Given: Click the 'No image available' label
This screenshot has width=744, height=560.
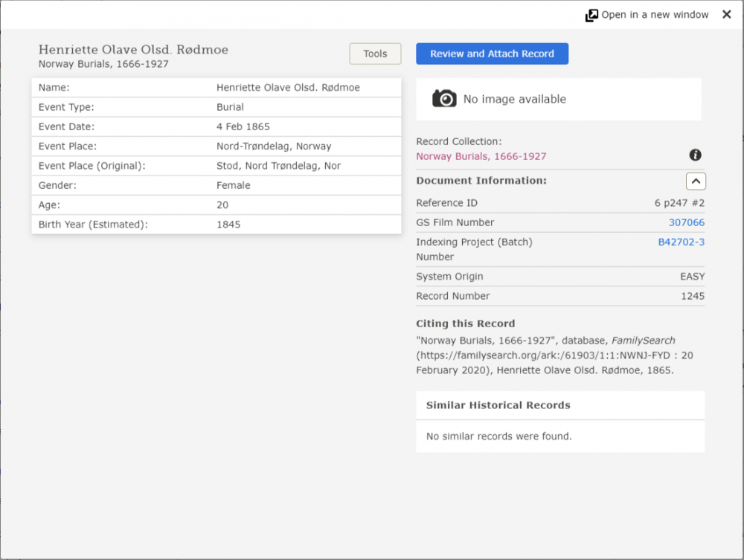Looking at the screenshot, I should (x=514, y=99).
